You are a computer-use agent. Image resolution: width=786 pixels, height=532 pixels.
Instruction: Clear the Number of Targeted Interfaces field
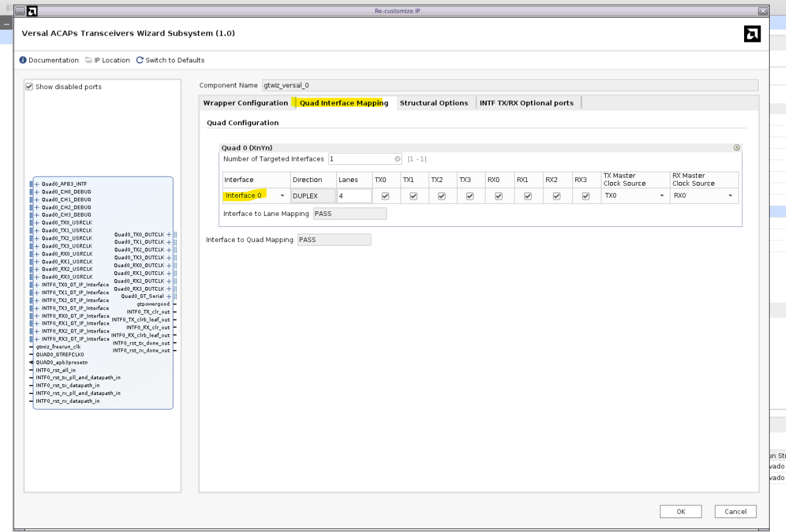(x=398, y=159)
